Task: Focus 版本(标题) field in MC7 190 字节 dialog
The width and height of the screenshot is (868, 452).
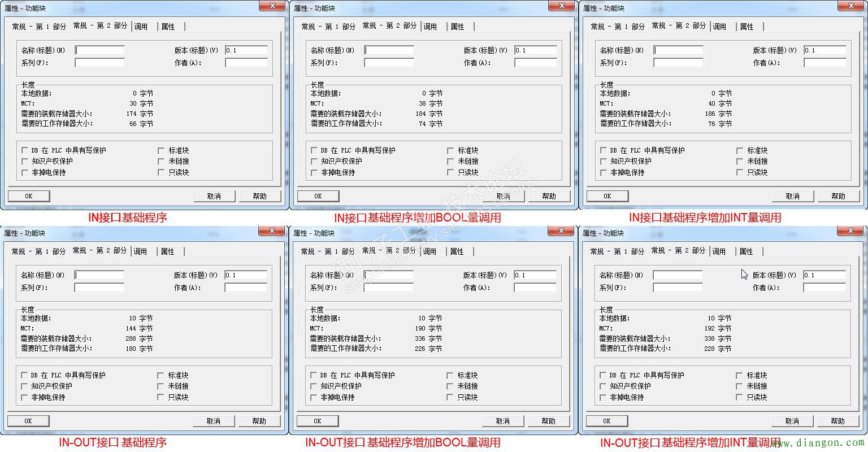Action: 535,275
